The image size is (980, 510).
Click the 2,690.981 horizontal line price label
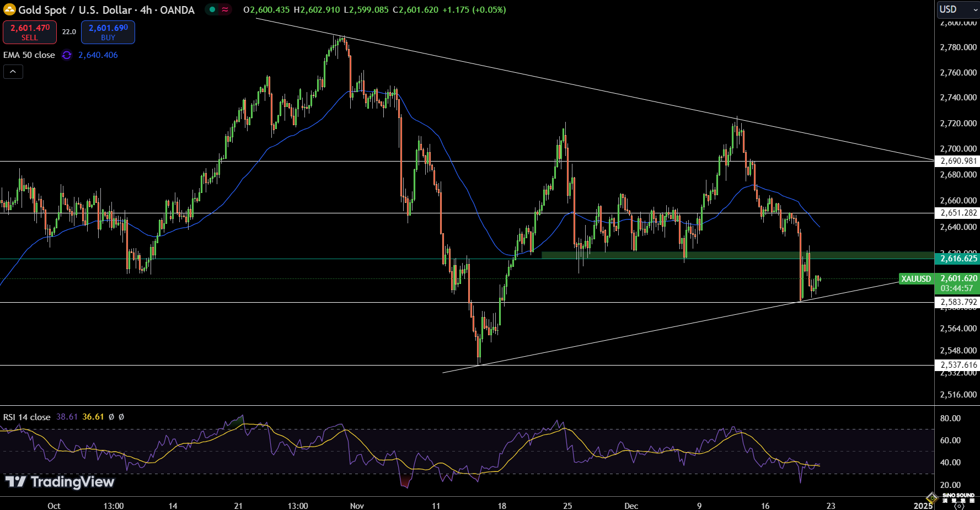coord(958,161)
